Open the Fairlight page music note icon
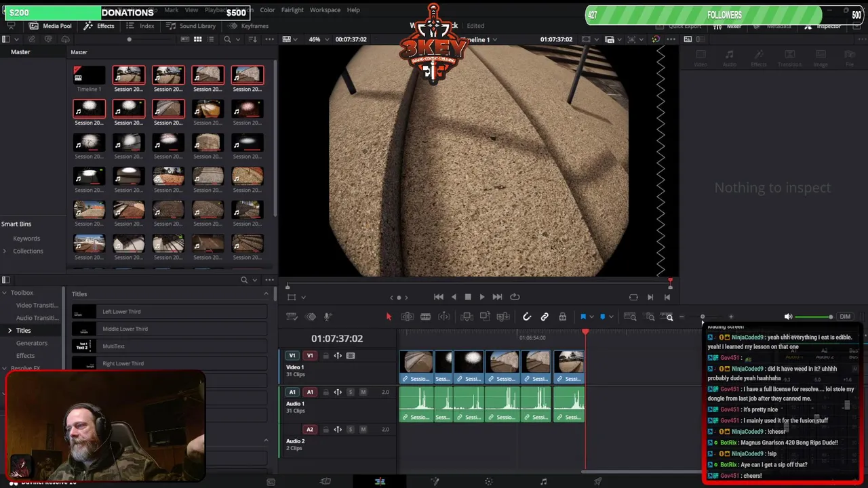The width and height of the screenshot is (868, 488). 543,481
